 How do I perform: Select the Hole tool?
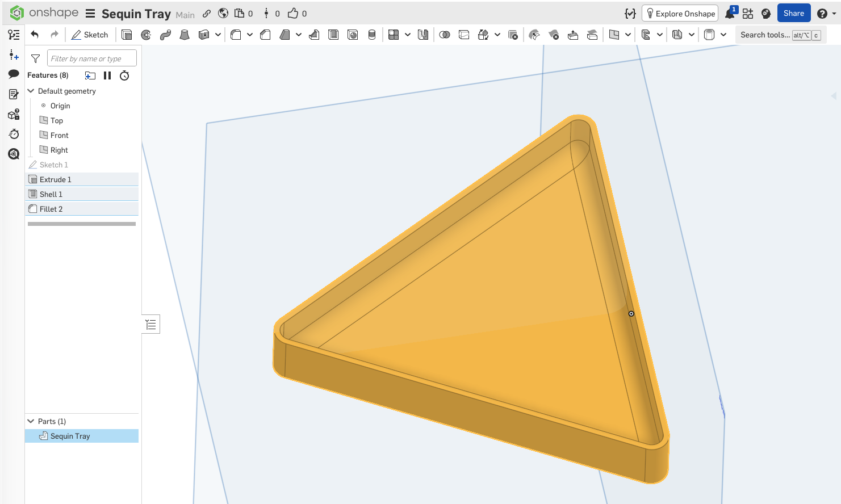click(353, 35)
